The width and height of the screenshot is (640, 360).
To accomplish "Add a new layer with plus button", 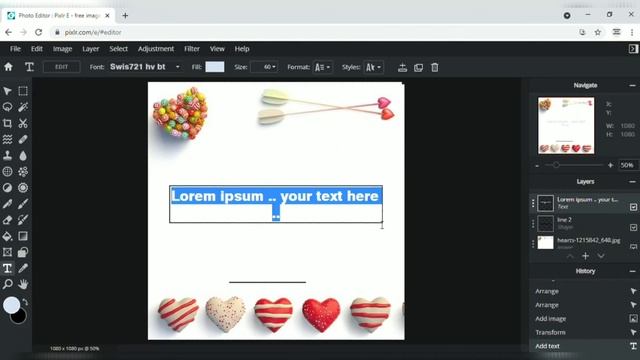I will click(585, 256).
